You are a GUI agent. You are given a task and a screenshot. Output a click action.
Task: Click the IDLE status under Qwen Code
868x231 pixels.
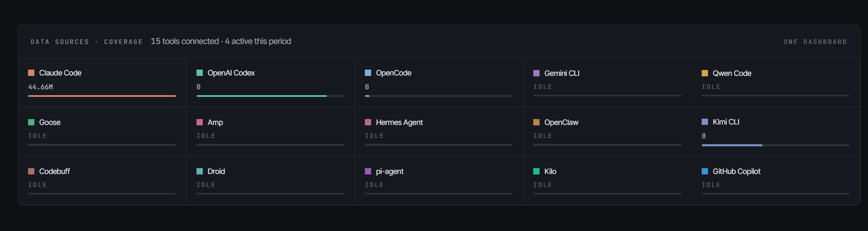(x=711, y=87)
